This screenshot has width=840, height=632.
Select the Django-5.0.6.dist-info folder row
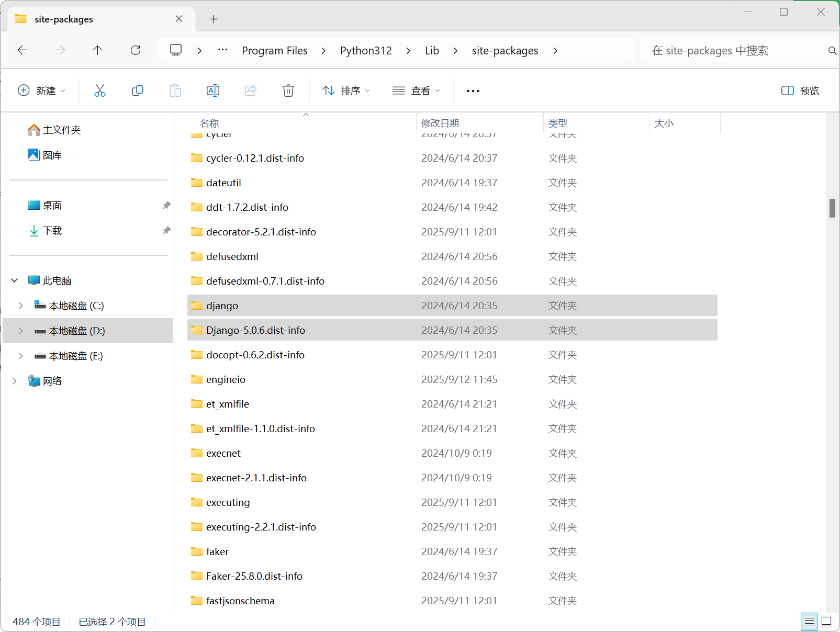pos(452,330)
